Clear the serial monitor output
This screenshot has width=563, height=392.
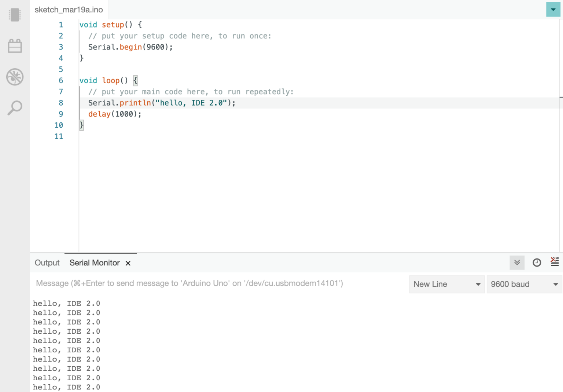[555, 262]
